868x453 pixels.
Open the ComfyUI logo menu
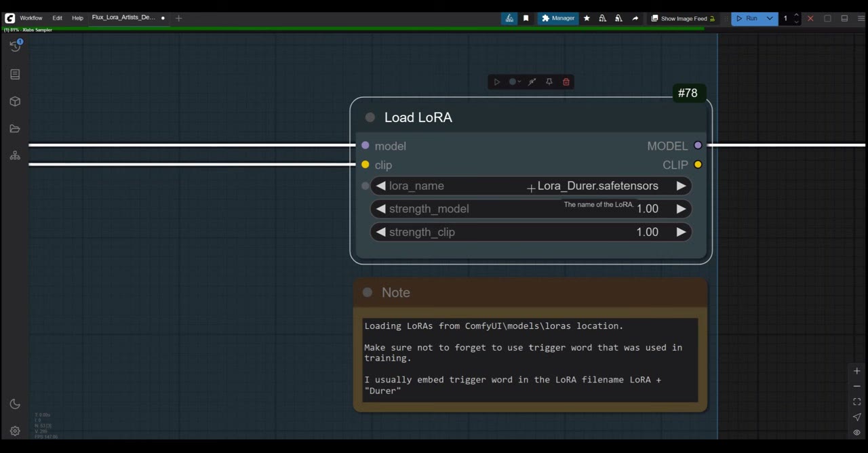click(9, 18)
